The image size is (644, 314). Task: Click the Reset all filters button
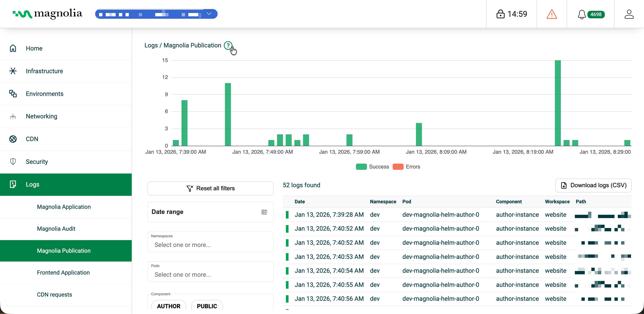(x=210, y=188)
